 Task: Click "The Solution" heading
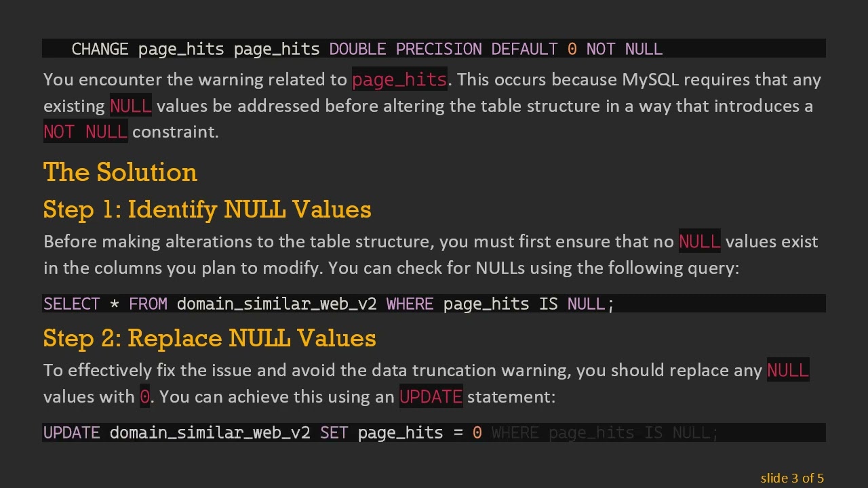pyautogui.click(x=120, y=172)
